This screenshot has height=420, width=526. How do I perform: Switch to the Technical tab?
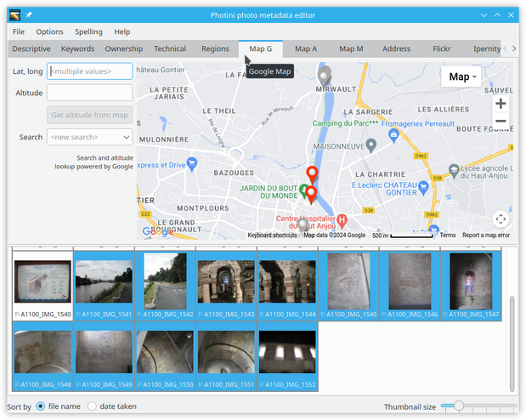170,48
